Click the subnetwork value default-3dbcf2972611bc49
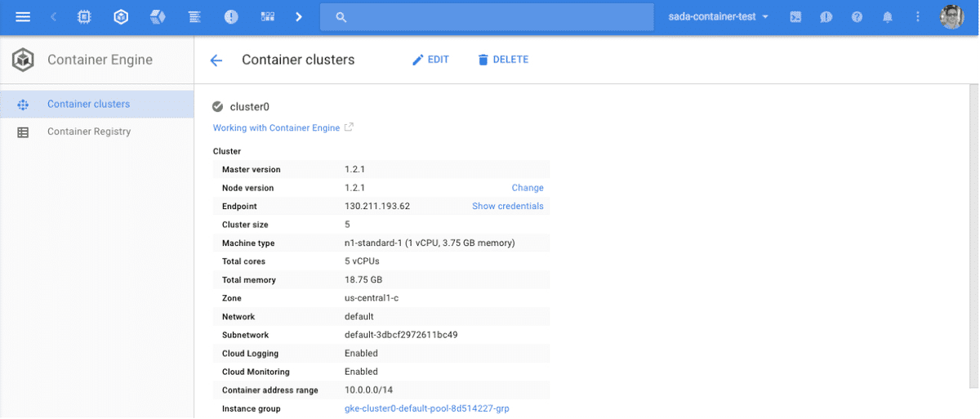 click(401, 335)
